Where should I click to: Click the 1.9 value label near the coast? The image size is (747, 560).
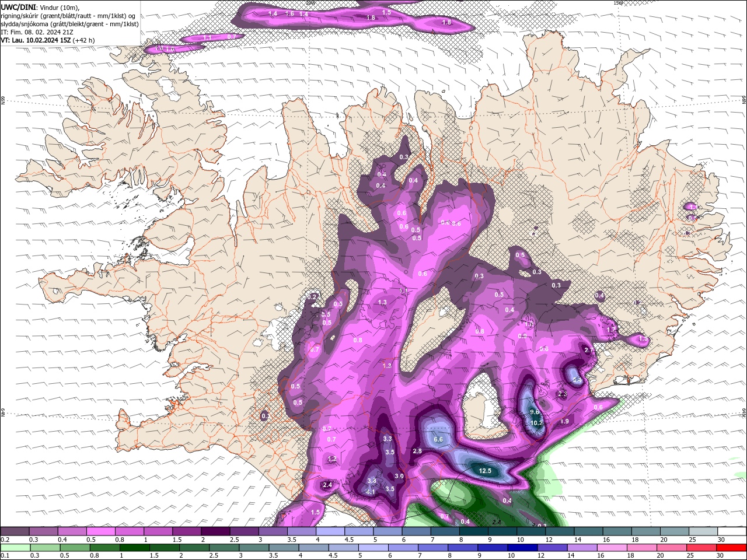(x=564, y=422)
